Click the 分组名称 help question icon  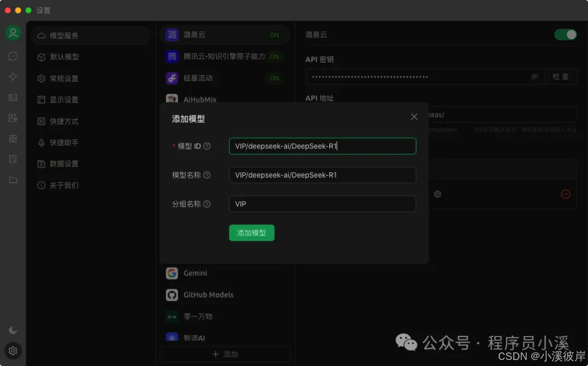click(207, 204)
